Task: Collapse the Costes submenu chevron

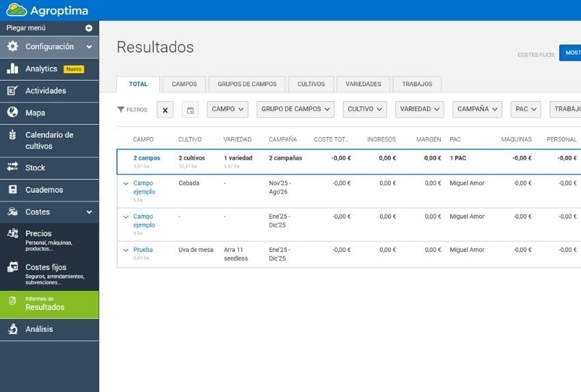Action: click(90, 212)
